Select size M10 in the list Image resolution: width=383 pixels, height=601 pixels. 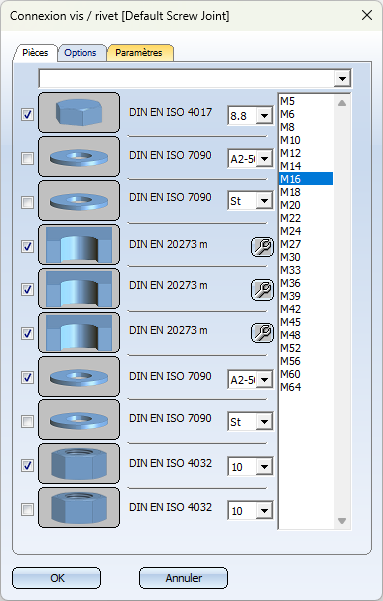coord(306,140)
